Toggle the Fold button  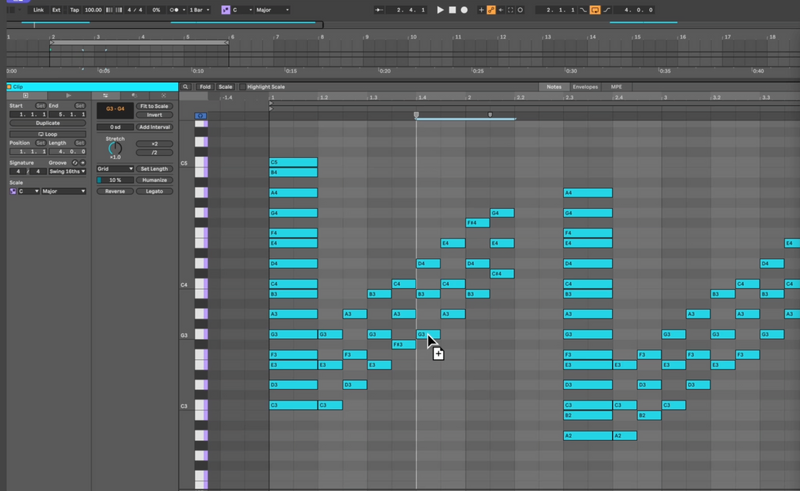(x=205, y=87)
